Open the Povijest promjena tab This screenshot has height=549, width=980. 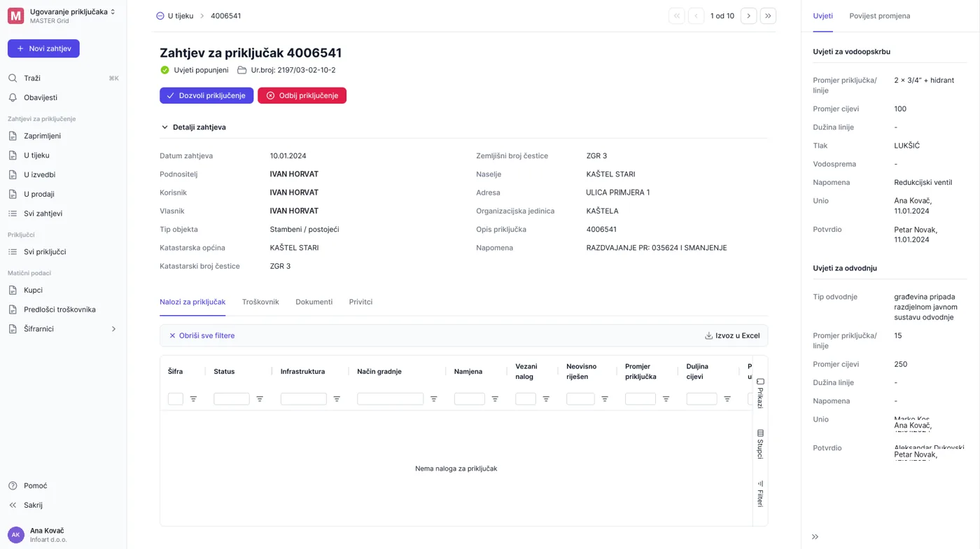coord(879,15)
